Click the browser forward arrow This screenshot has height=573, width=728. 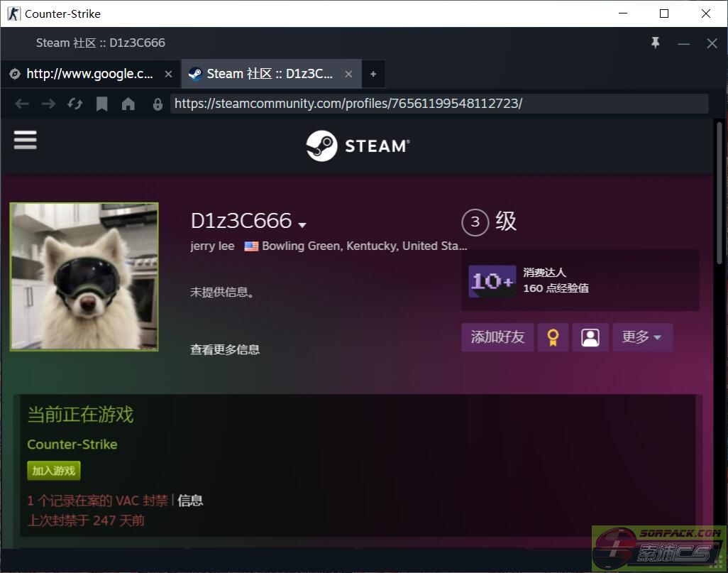[48, 104]
